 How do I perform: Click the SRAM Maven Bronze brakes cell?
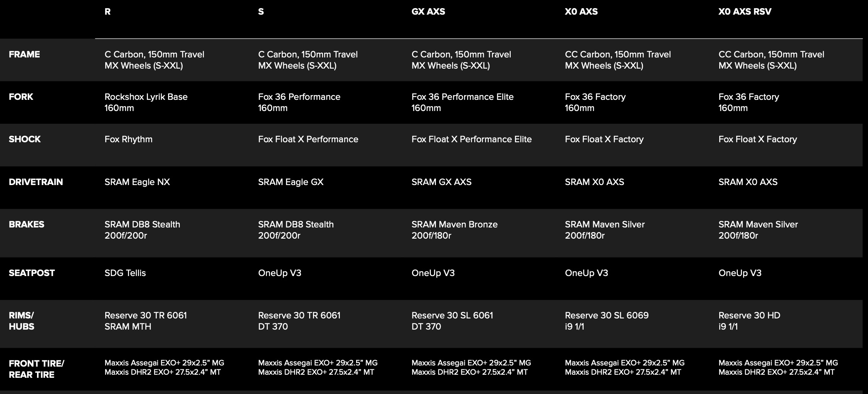[x=454, y=230]
